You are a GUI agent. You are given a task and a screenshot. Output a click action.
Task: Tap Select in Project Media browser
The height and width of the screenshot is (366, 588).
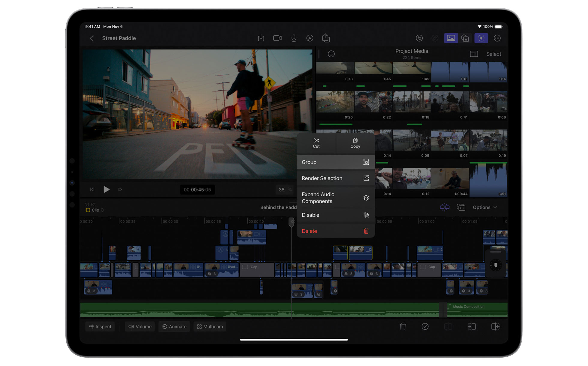[493, 54]
